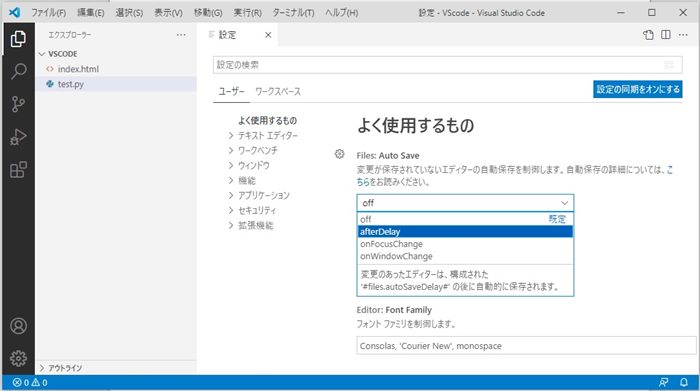Click gear icon beside Files: Auto Save
Image resolution: width=700 pixels, height=391 pixels.
(339, 154)
